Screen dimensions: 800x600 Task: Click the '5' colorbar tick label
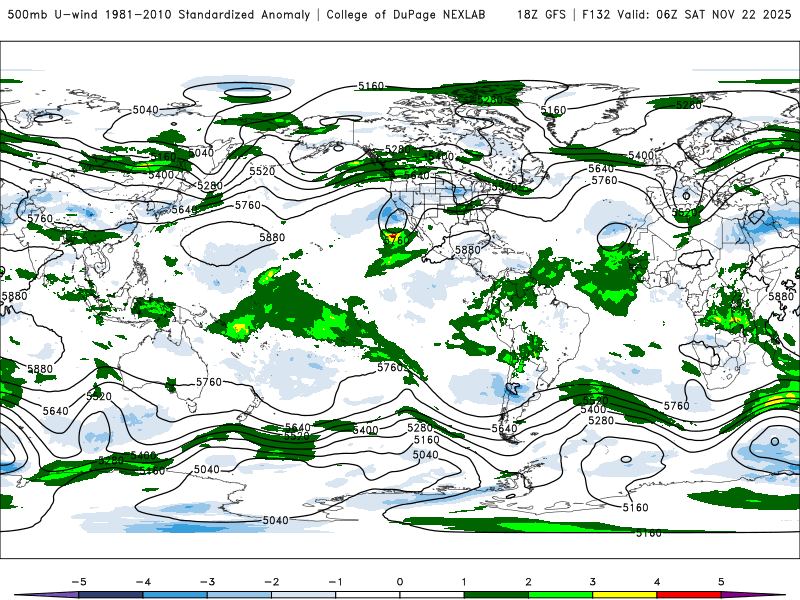point(721,582)
